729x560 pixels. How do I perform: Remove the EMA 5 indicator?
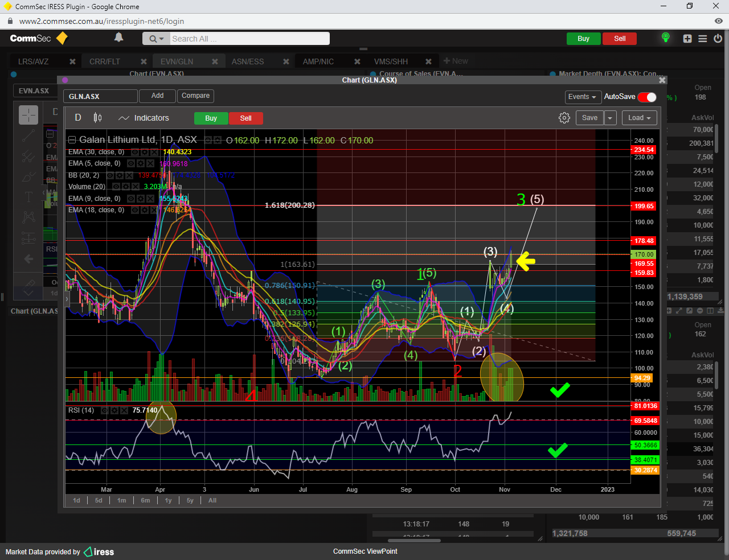(150, 164)
